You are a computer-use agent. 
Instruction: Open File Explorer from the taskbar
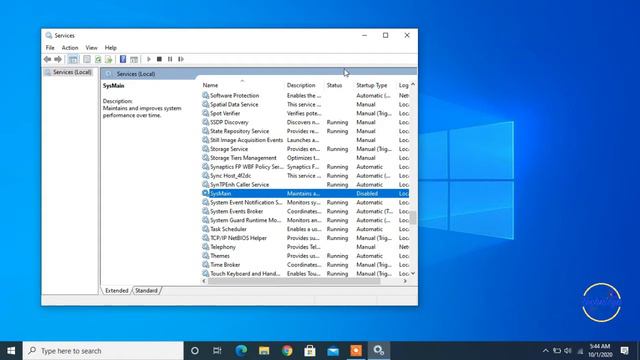tap(264, 351)
